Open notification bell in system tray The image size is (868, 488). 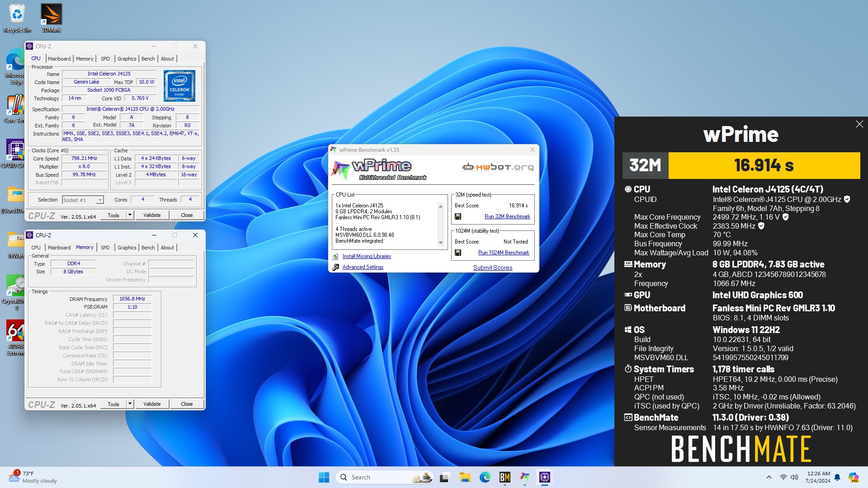click(837, 477)
